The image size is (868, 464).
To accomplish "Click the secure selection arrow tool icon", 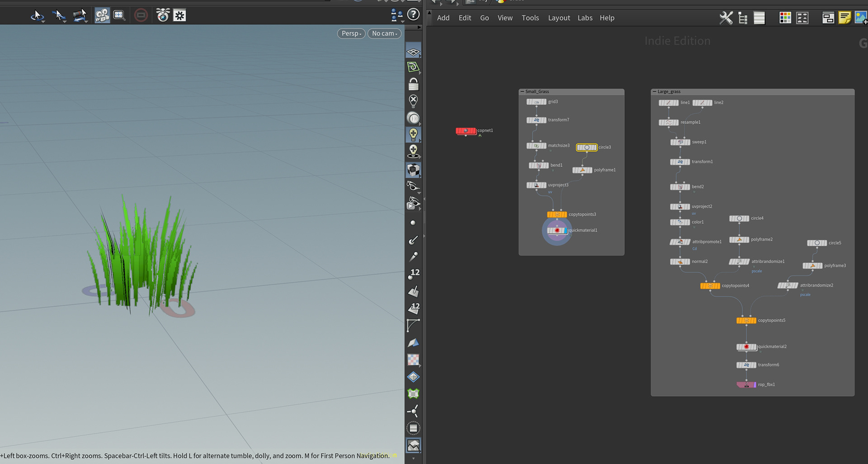I will [58, 15].
